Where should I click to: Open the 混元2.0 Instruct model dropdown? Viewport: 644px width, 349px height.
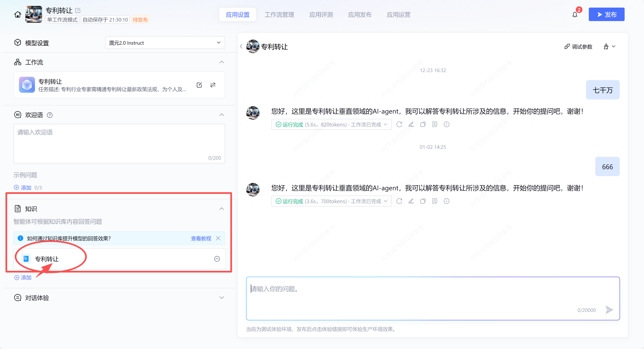165,43
